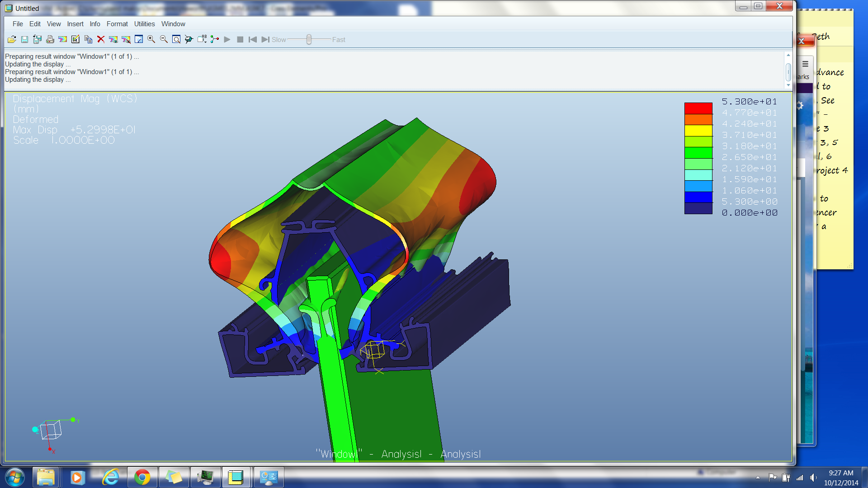The width and height of the screenshot is (868, 488).
Task: Click the Zoom In magnifier icon
Action: 151,40
